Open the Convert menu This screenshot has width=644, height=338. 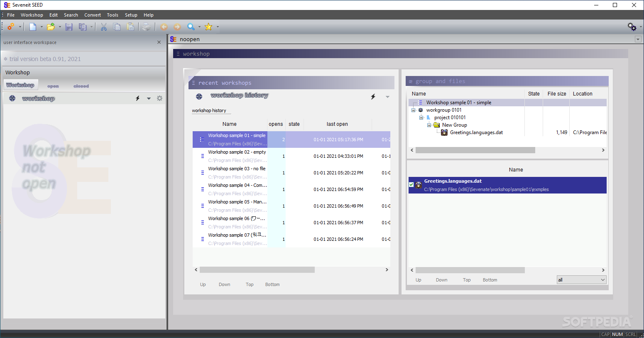click(93, 15)
